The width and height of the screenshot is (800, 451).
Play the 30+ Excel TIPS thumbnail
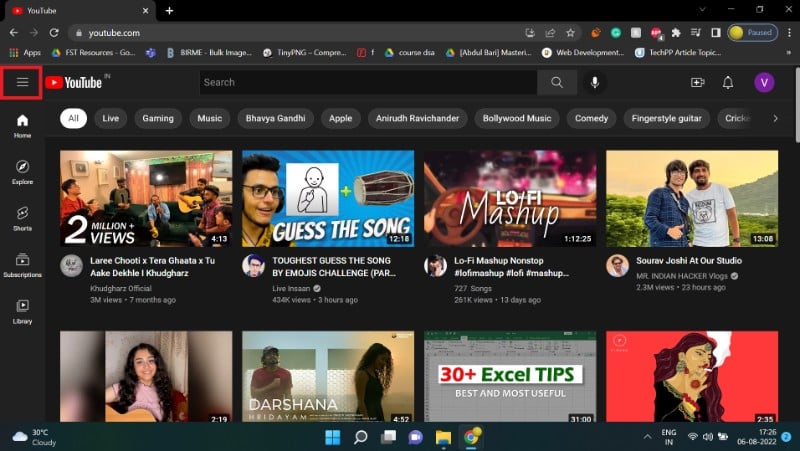click(x=510, y=377)
